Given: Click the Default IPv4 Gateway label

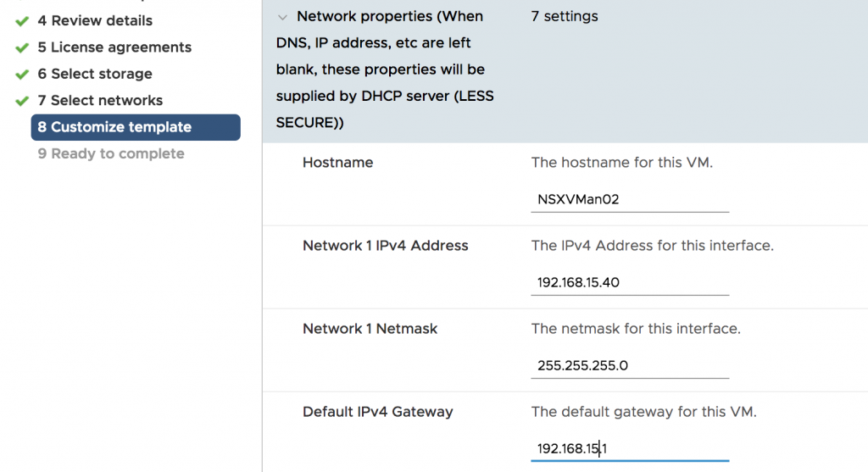Looking at the screenshot, I should click(x=377, y=412).
